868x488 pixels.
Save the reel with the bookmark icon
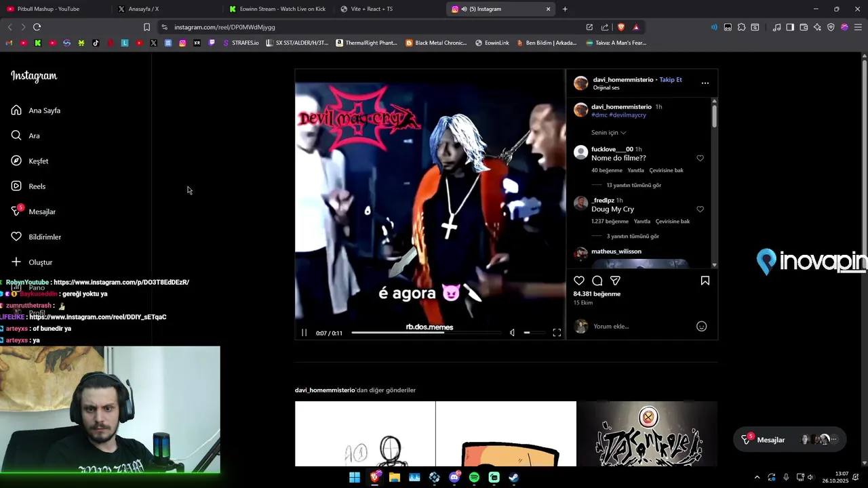[x=705, y=281]
